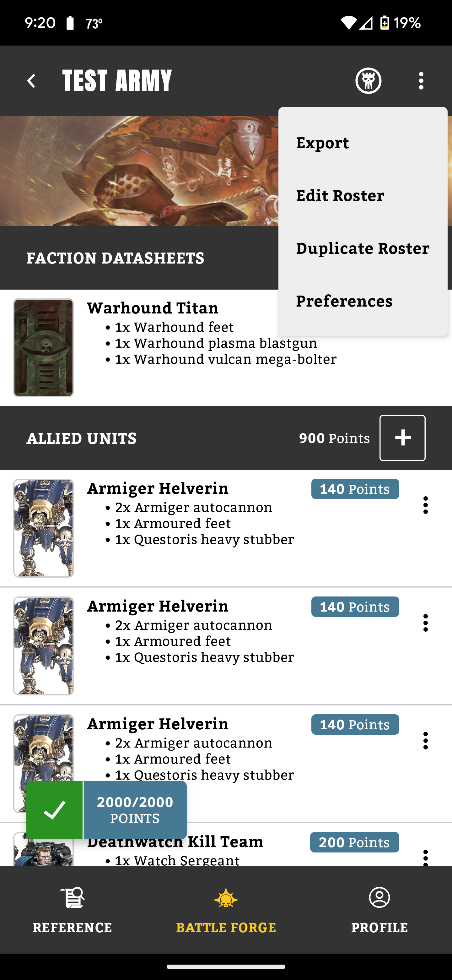
Task: Add an allied unit with plus button
Action: [402, 438]
